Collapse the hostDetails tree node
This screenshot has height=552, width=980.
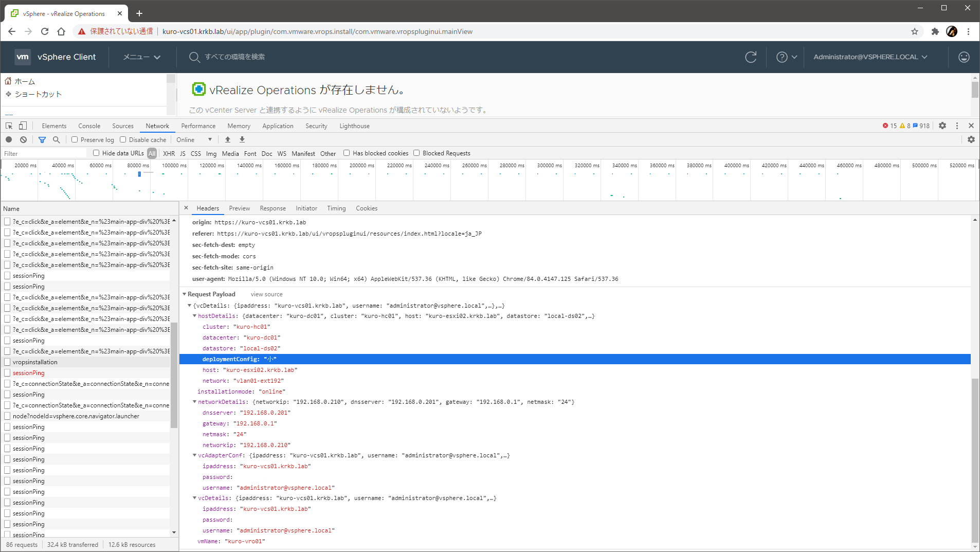(195, 316)
